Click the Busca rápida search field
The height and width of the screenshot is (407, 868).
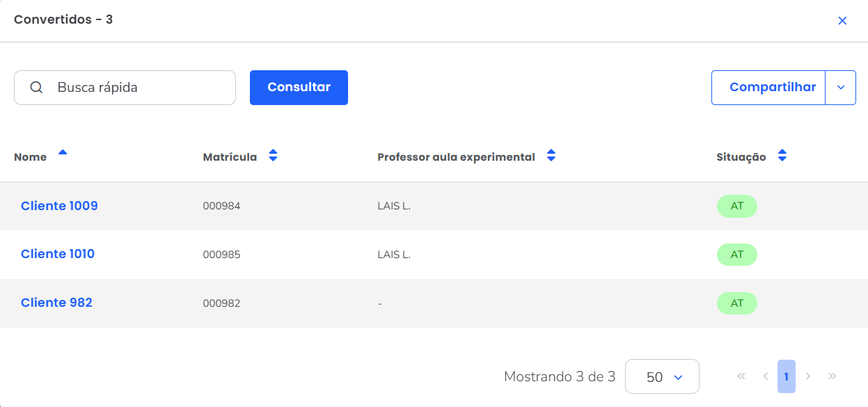(x=139, y=88)
